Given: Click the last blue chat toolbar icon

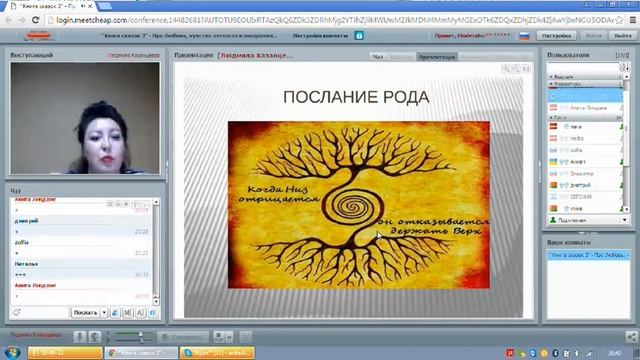Looking at the screenshot, I should click(x=153, y=313).
